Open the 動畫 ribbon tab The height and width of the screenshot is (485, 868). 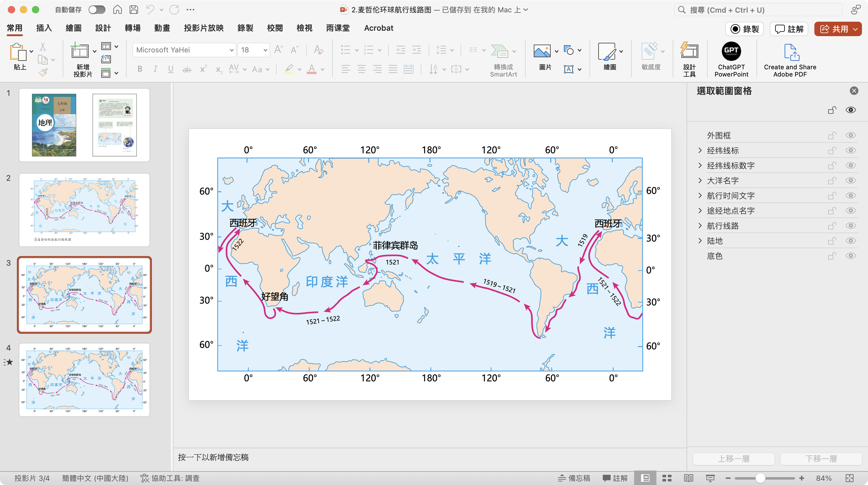point(162,28)
